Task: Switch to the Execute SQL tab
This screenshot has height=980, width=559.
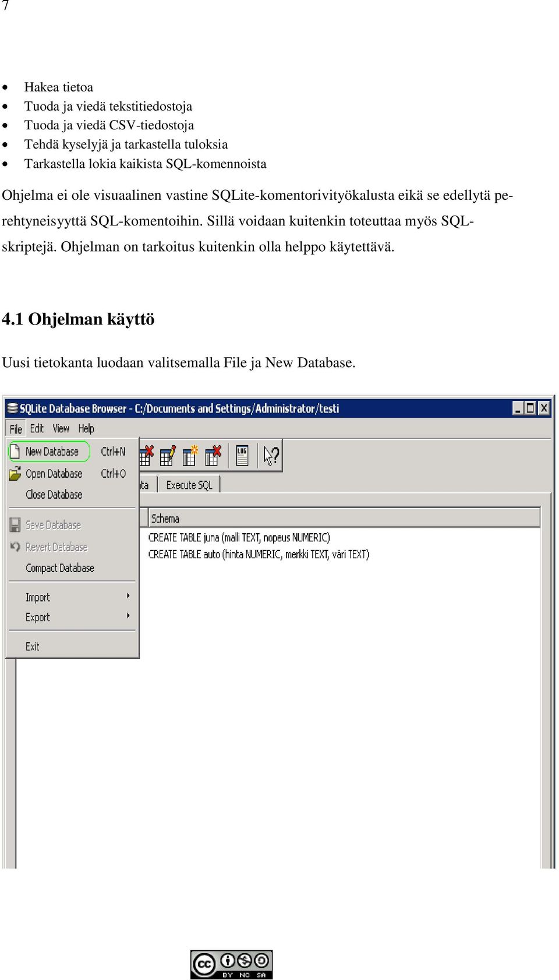Action: point(189,485)
